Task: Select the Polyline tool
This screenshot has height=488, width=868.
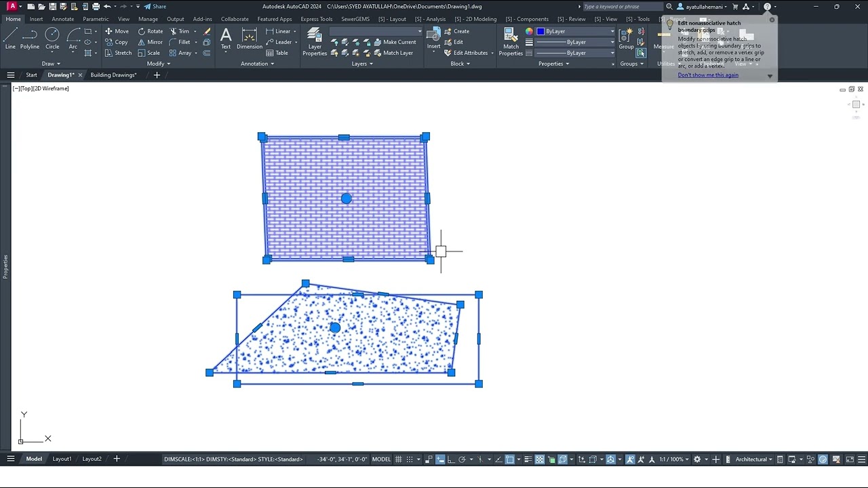Action: pos(30,38)
